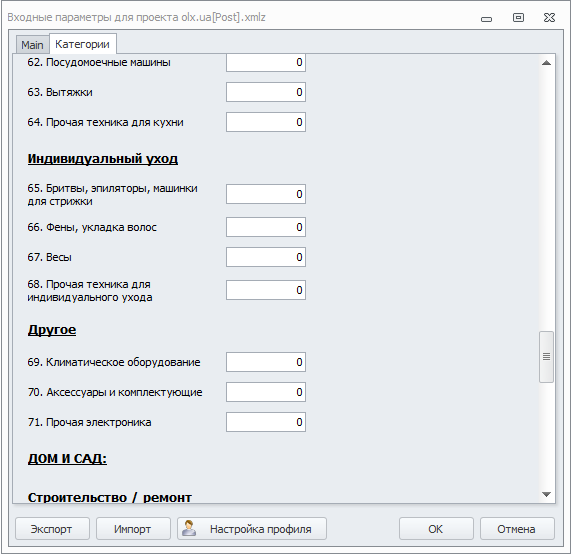The width and height of the screenshot is (572, 555).
Task: Click the scrollbar up arrow
Action: [x=546, y=63]
